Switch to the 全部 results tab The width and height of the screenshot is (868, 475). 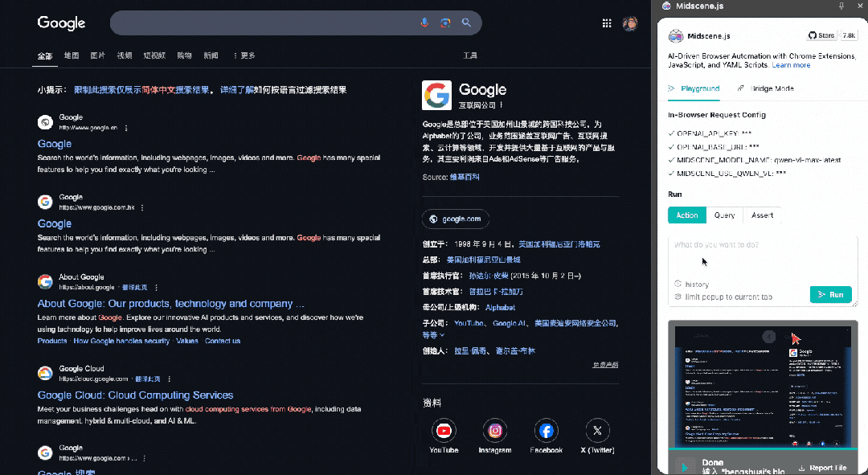pyautogui.click(x=45, y=56)
